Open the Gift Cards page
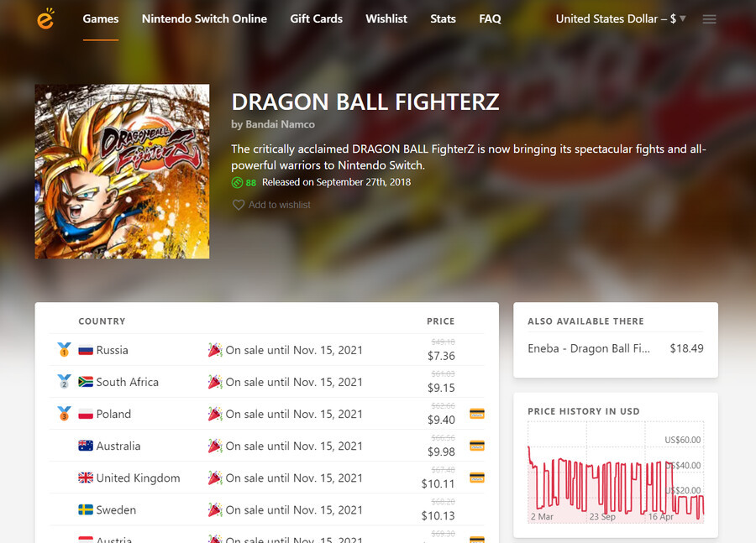The width and height of the screenshot is (756, 543). [x=317, y=18]
